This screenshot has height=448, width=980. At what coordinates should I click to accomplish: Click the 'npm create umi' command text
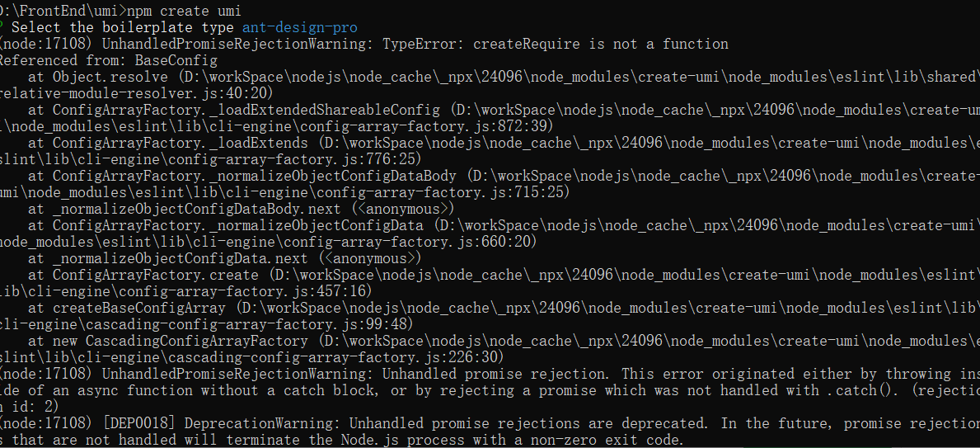(184, 11)
